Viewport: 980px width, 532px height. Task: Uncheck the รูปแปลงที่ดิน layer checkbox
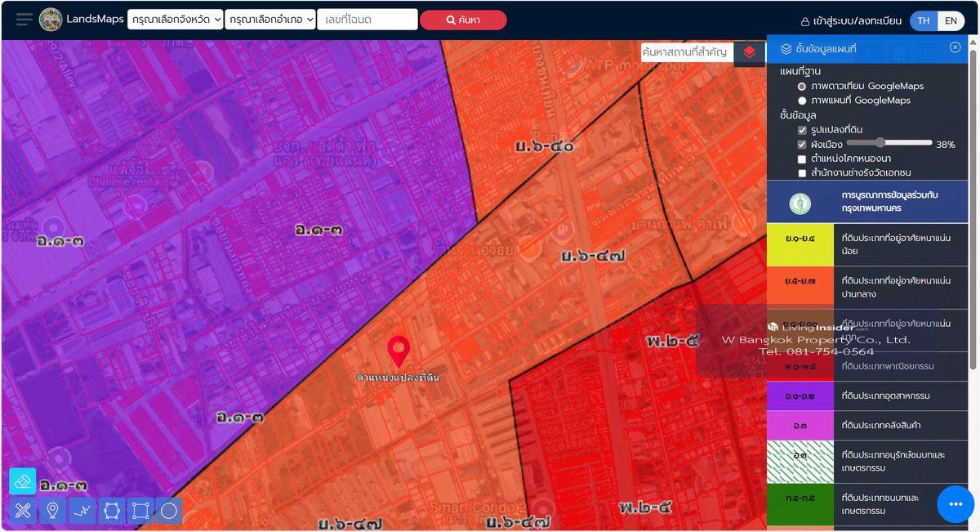[x=802, y=130]
